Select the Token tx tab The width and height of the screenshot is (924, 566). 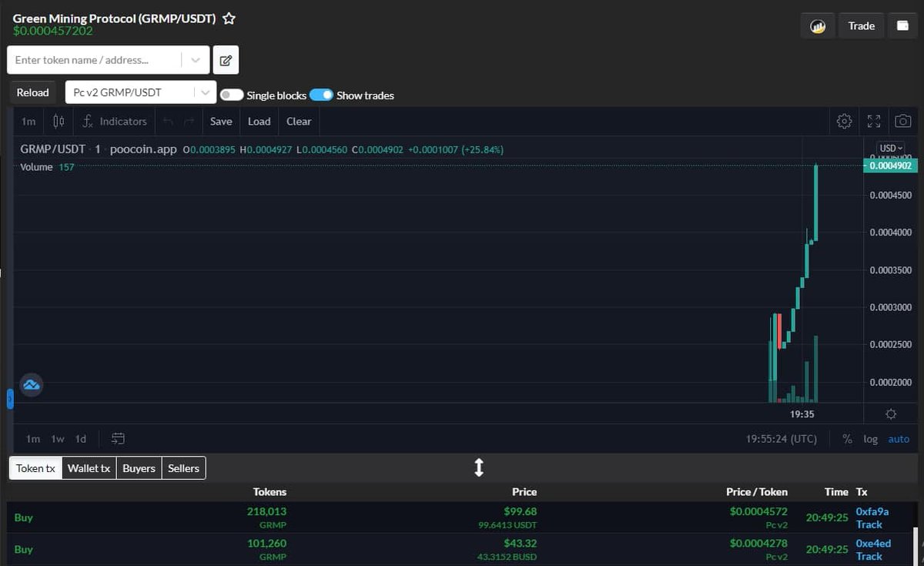coord(35,468)
